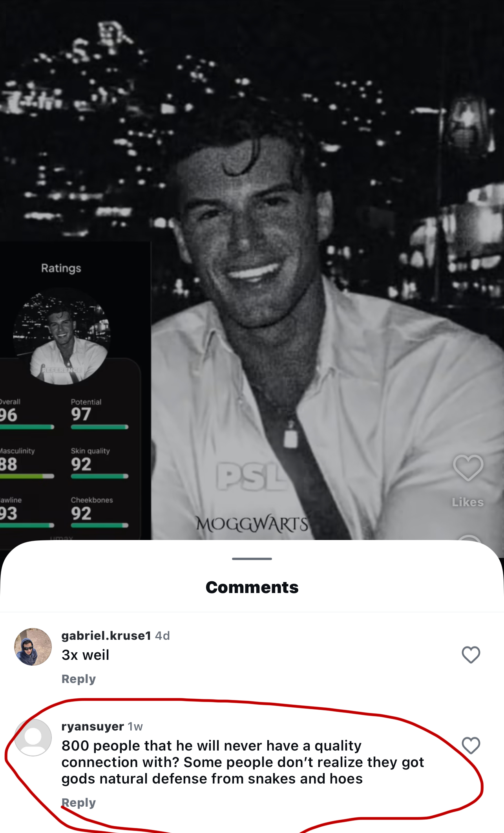Viewport: 504px width, 833px height.
Task: Open the ryansuyer username link
Action: (93, 727)
